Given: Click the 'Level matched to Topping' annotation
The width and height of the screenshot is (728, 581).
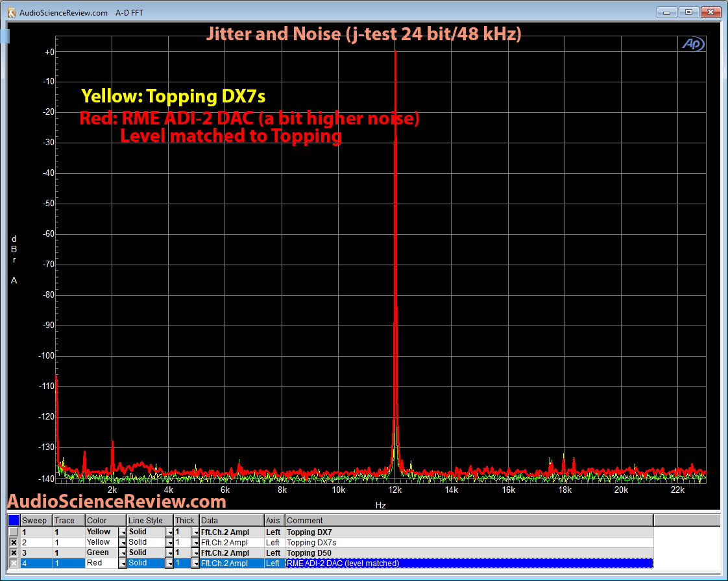Looking at the screenshot, I should click(231, 136).
